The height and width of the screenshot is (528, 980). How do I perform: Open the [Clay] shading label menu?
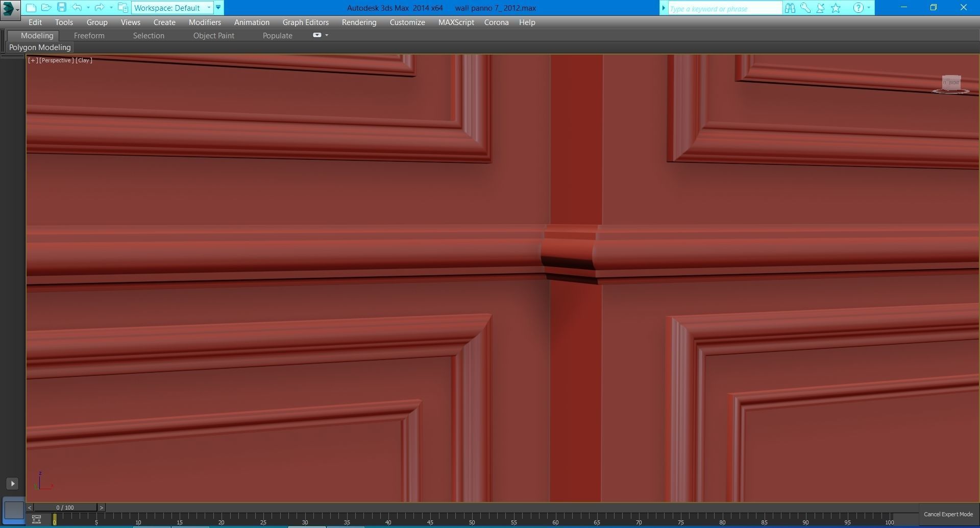(x=84, y=60)
